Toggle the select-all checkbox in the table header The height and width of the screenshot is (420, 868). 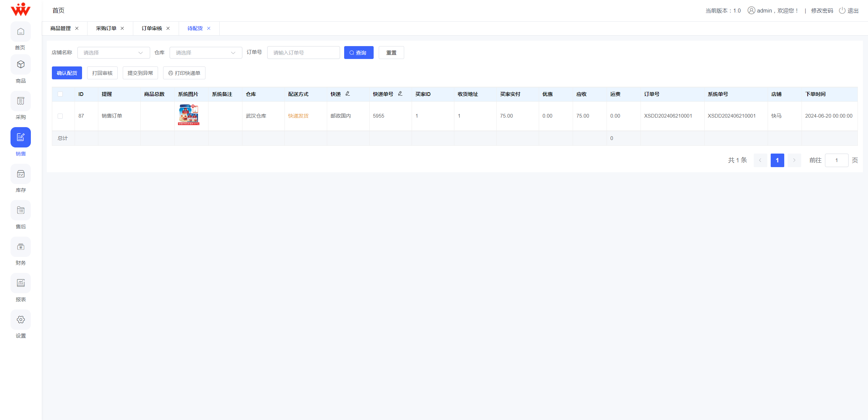tap(60, 94)
